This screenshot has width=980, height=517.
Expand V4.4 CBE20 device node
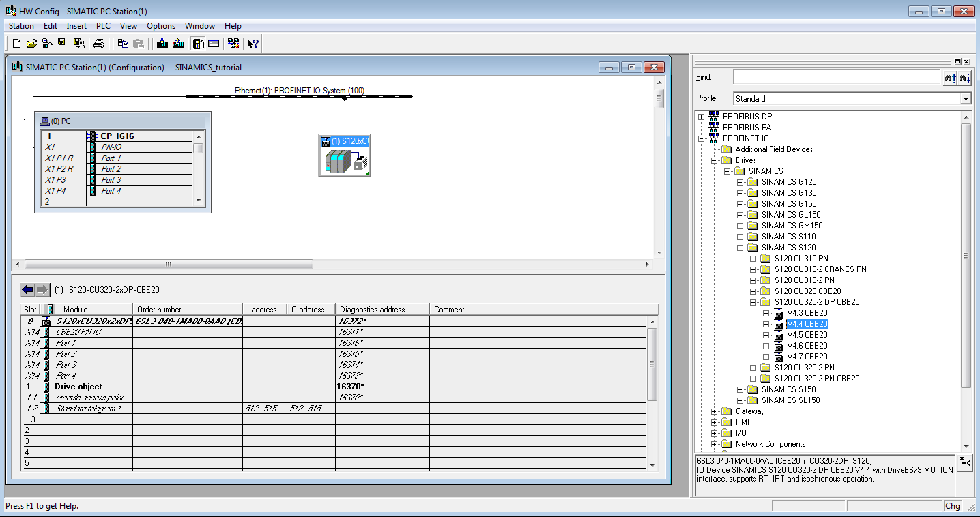766,324
